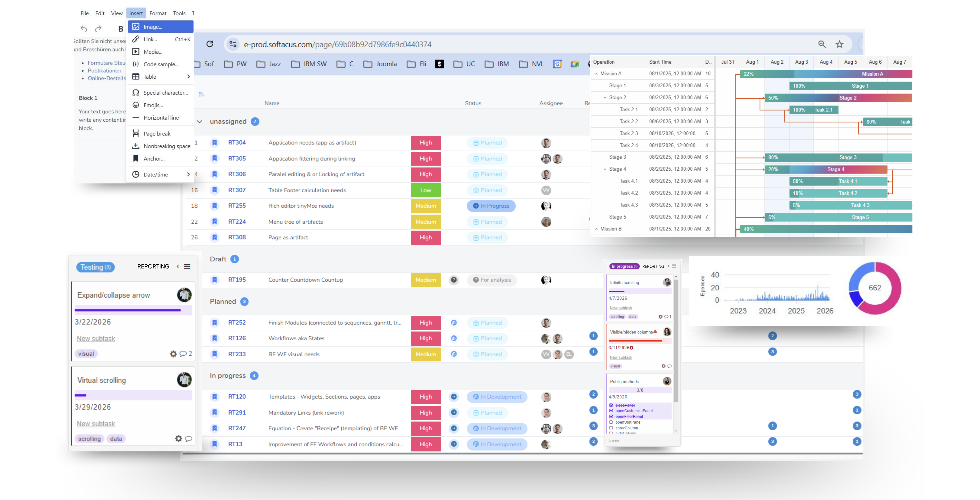The image size is (980, 500).
Task: Uncheck the openCustomizePanel checkbox
Action: (611, 411)
